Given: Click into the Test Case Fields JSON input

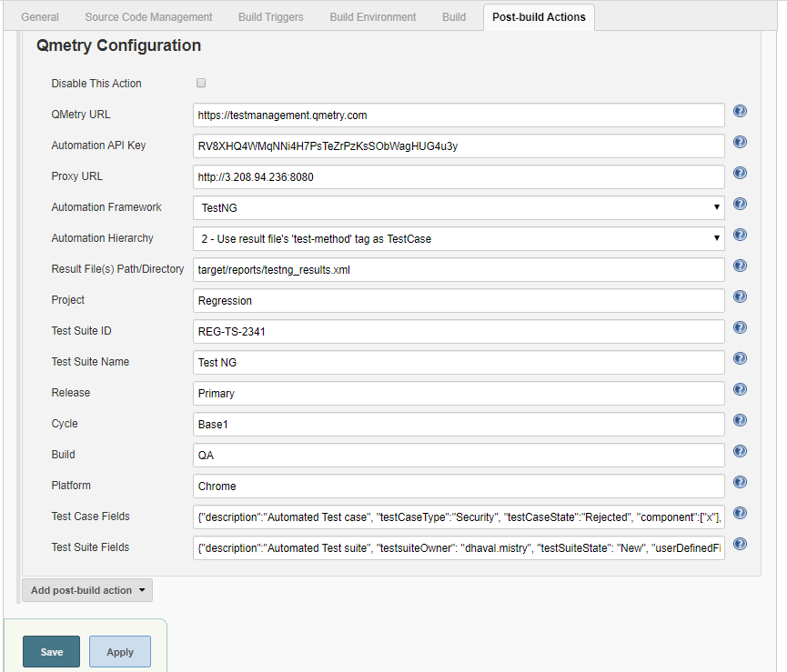Looking at the screenshot, I should point(459,517).
